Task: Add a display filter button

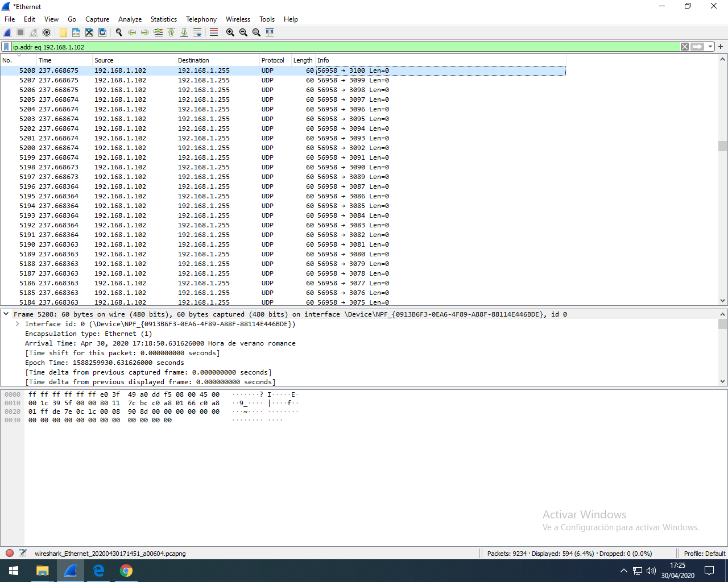Action: pyautogui.click(x=721, y=47)
